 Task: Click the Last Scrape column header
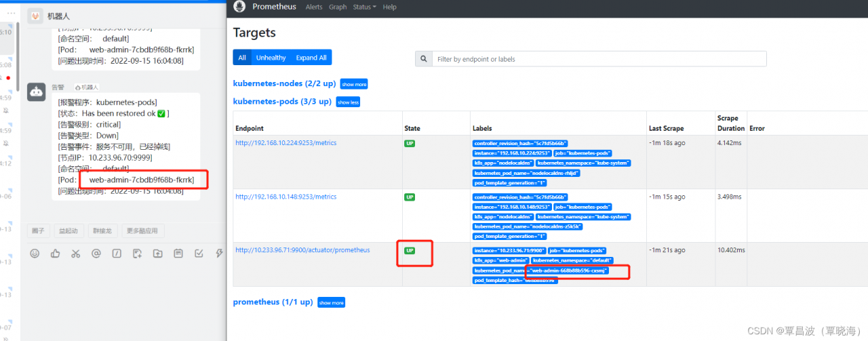(666, 128)
